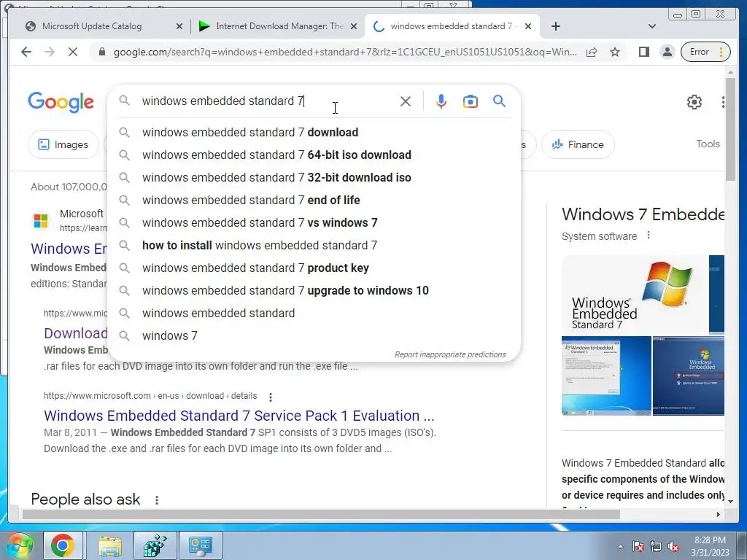The image size is (747, 560).
Task: Click the share page icon in the address bar
Action: tap(592, 52)
